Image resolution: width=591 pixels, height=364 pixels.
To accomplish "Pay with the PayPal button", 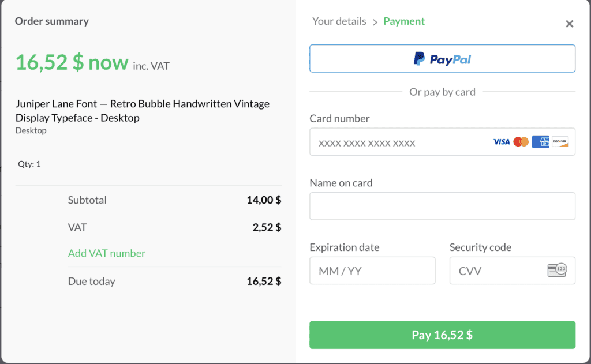I will [x=442, y=58].
